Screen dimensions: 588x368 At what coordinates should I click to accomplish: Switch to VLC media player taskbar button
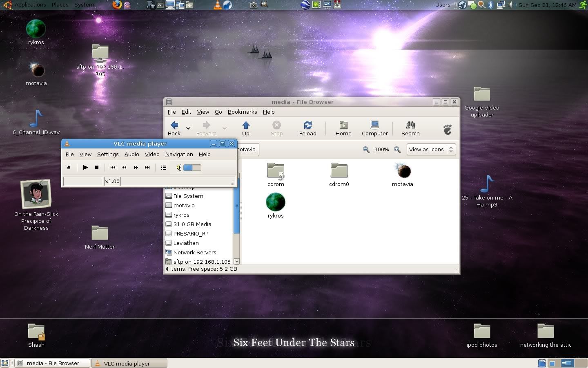(129, 363)
